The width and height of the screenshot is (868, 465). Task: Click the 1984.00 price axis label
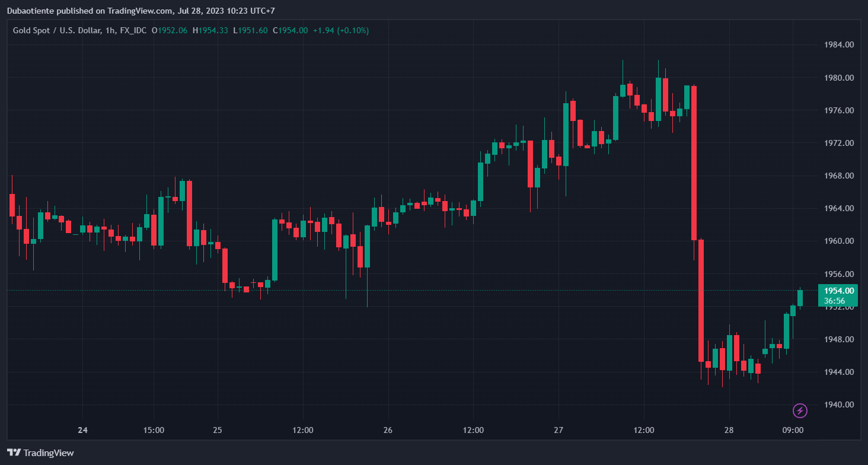point(840,45)
